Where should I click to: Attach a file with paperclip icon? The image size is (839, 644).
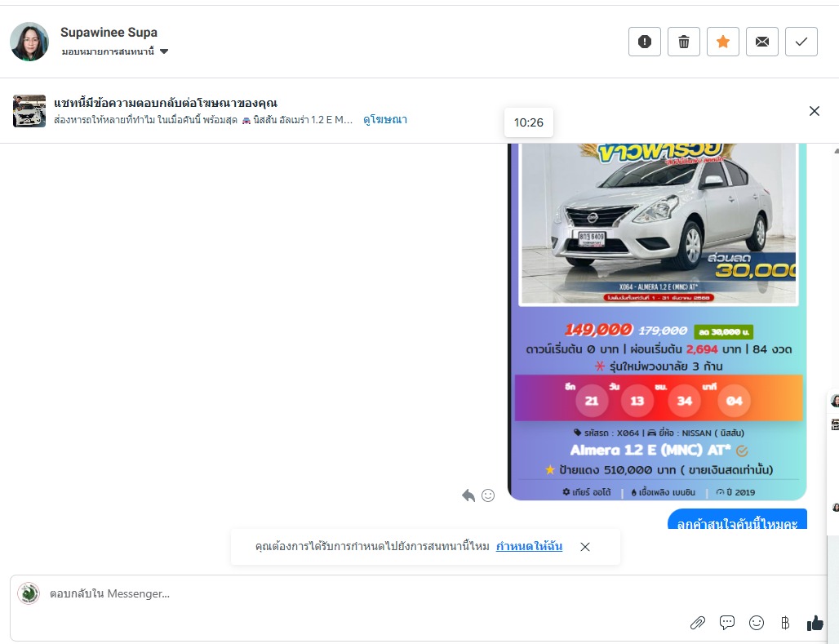tap(698, 623)
